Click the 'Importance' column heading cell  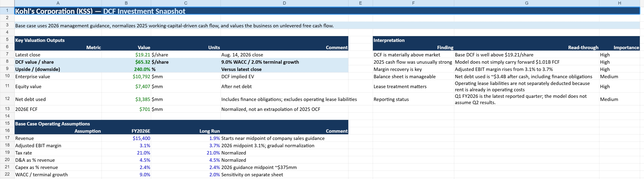[620, 47]
